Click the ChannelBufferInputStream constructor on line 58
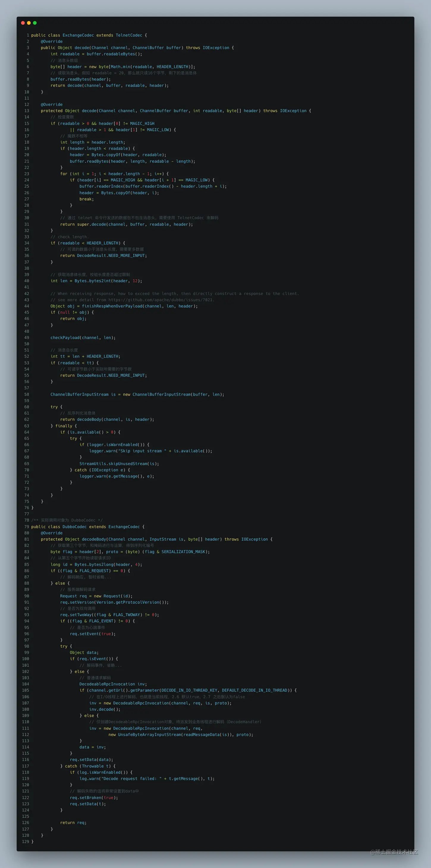 (178, 395)
